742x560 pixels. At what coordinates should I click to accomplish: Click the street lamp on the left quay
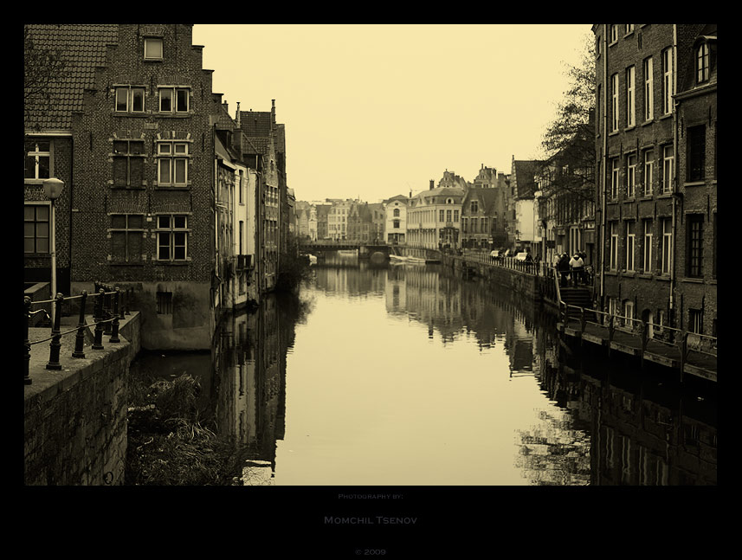53,189
